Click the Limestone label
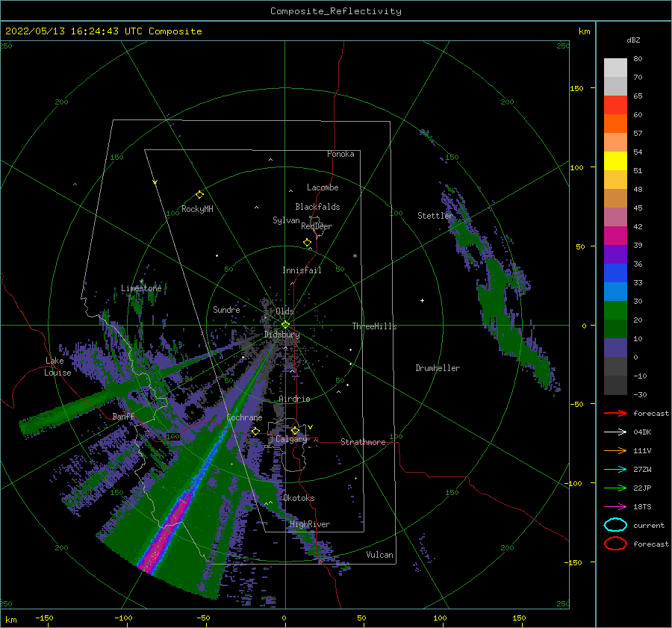672x628 pixels. pyautogui.click(x=141, y=288)
